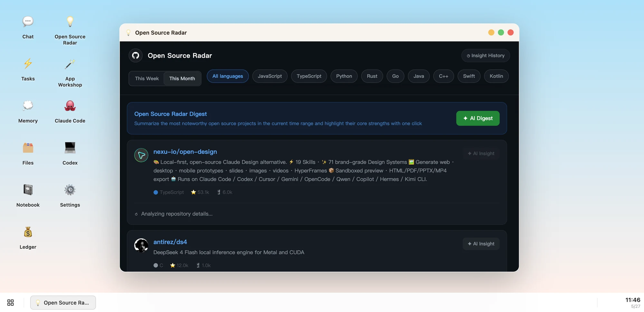Viewport: 644px width, 312px height.
Task: Click the GitHub logo in app header
Action: click(136, 55)
